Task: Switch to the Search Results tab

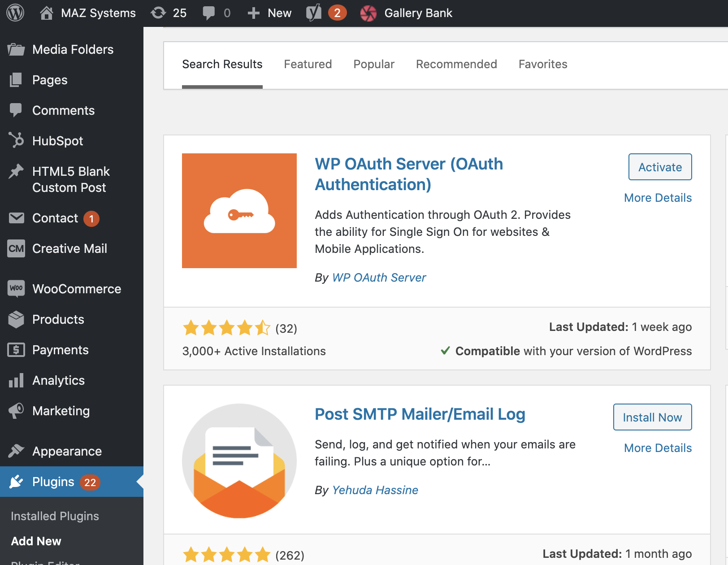Action: [x=222, y=64]
